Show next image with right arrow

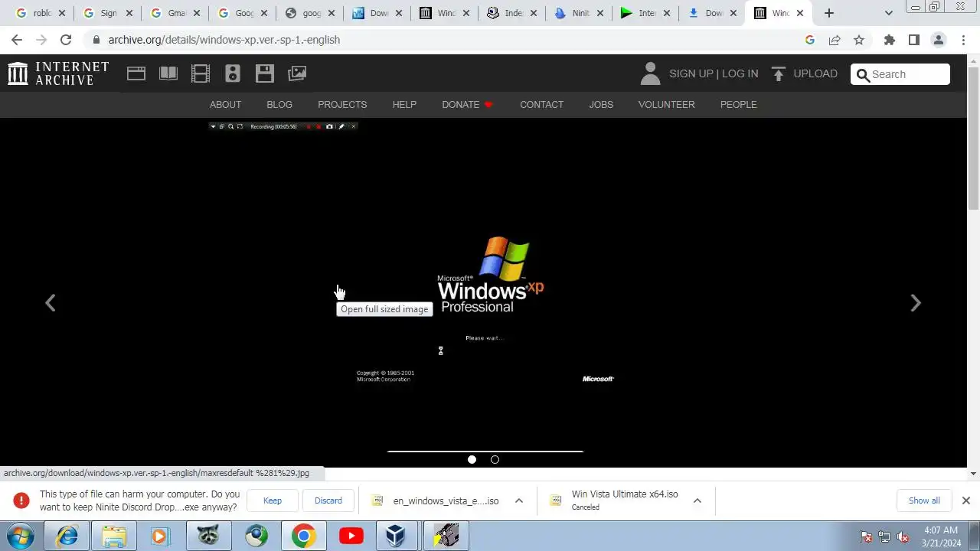point(916,303)
